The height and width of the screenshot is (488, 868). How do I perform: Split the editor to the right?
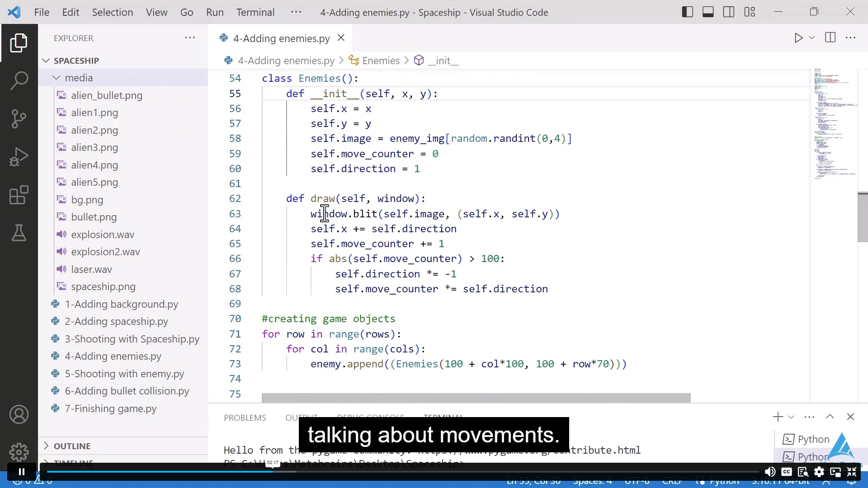[830, 38]
